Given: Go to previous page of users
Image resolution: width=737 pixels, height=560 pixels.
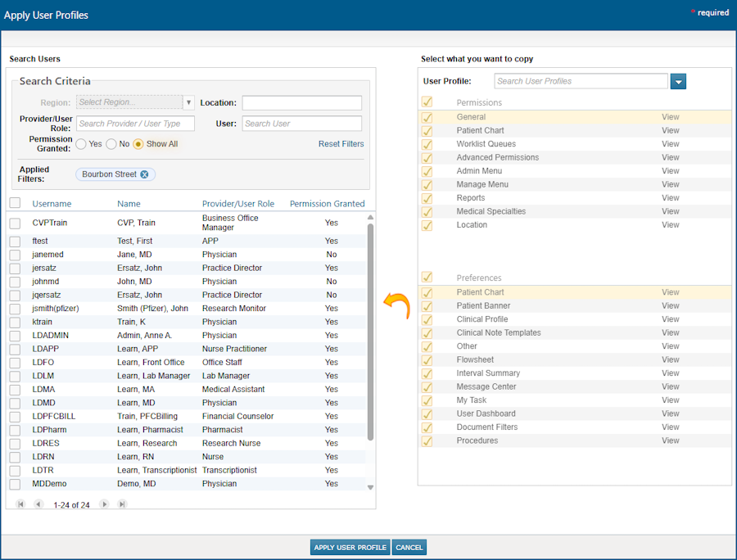Looking at the screenshot, I should pyautogui.click(x=38, y=504).
